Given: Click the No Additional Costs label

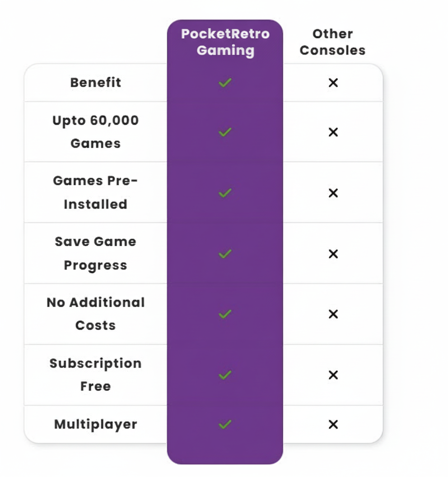Looking at the screenshot, I should point(96,314).
